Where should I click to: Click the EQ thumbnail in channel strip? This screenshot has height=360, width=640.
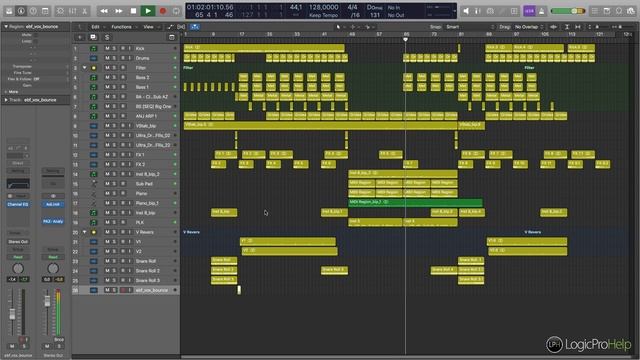pyautogui.click(x=18, y=184)
